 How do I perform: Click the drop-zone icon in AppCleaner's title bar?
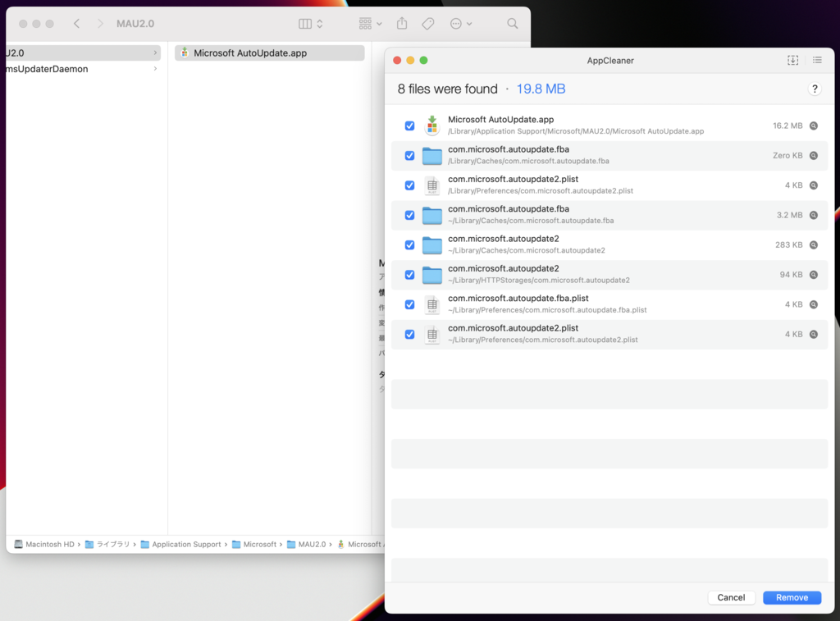point(792,60)
